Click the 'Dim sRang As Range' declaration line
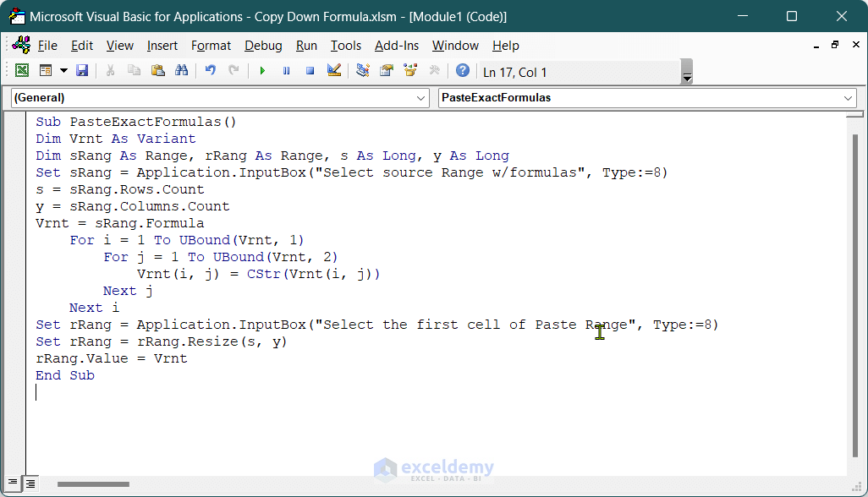The image size is (868, 497). (x=272, y=156)
